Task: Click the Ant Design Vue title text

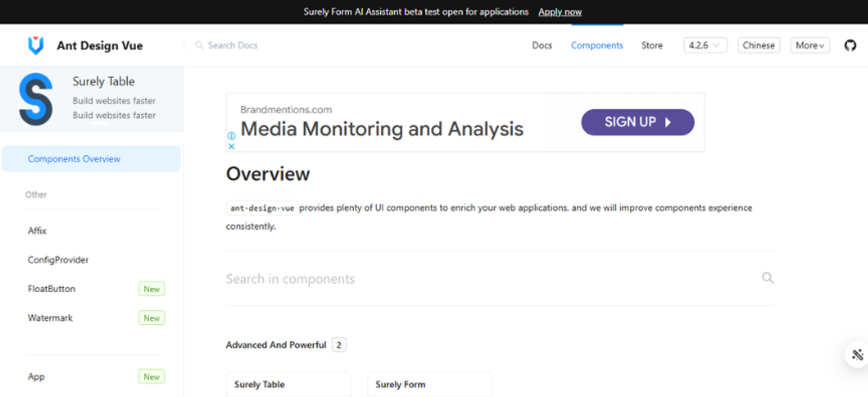Action: click(100, 46)
